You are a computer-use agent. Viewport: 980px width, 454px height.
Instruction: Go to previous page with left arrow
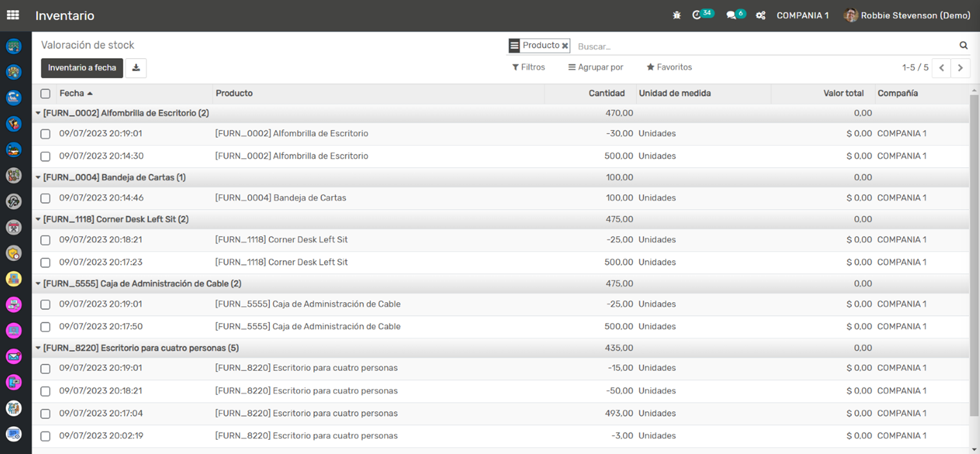(x=941, y=68)
